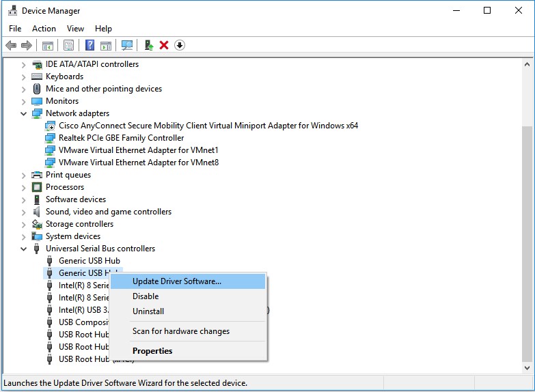The width and height of the screenshot is (535, 392).
Task: Collapse Universal Serial Bus controllers node
Action: (23, 249)
